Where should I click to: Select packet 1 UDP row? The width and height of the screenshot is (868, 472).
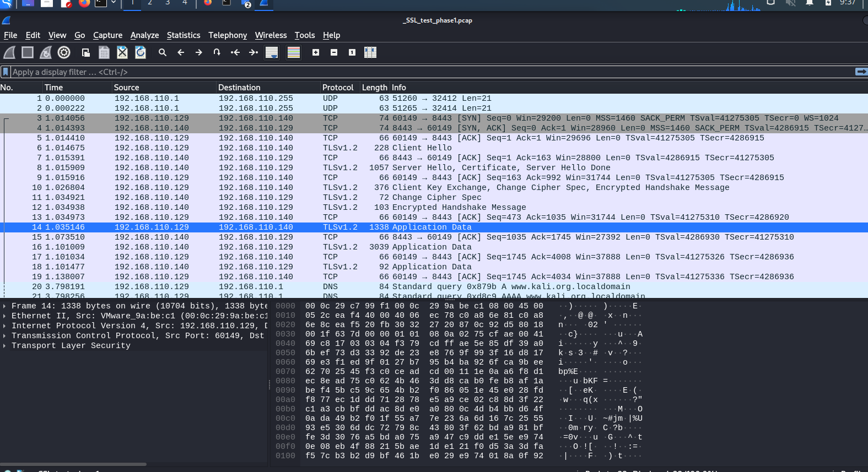click(434, 98)
